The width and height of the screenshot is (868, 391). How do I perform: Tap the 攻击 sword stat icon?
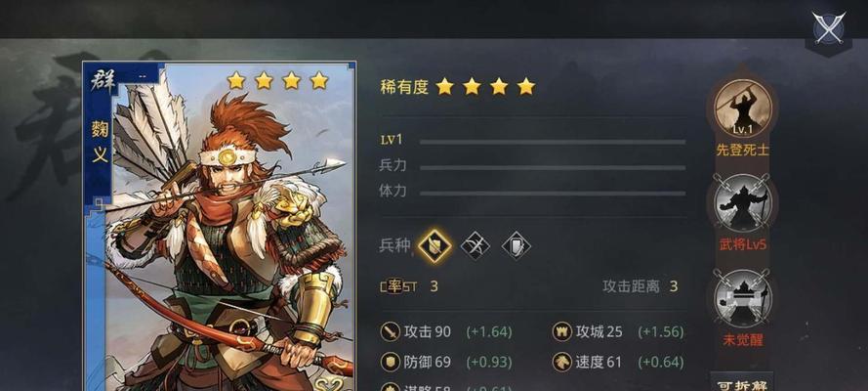click(x=391, y=332)
